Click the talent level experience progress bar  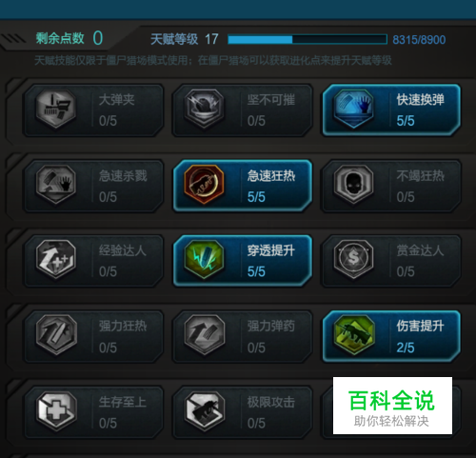point(307,40)
